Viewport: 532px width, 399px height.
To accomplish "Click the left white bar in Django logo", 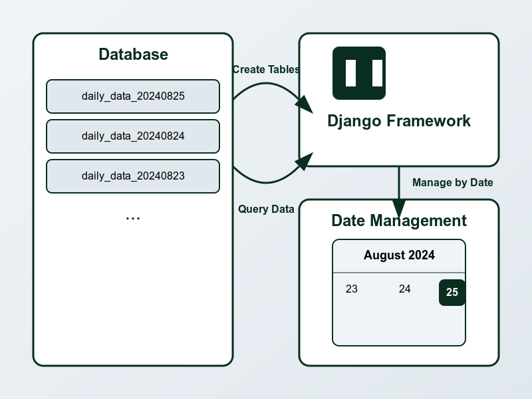I will coord(350,73).
